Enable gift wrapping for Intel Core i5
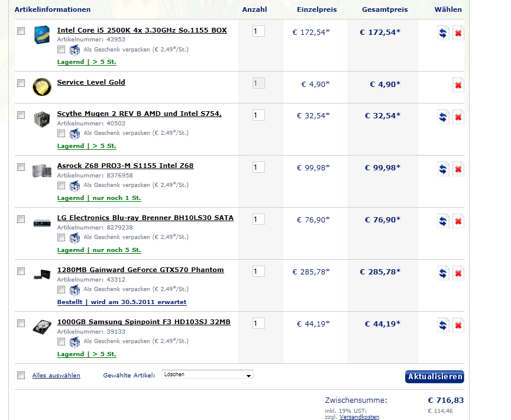This screenshot has width=511, height=420. [x=61, y=50]
